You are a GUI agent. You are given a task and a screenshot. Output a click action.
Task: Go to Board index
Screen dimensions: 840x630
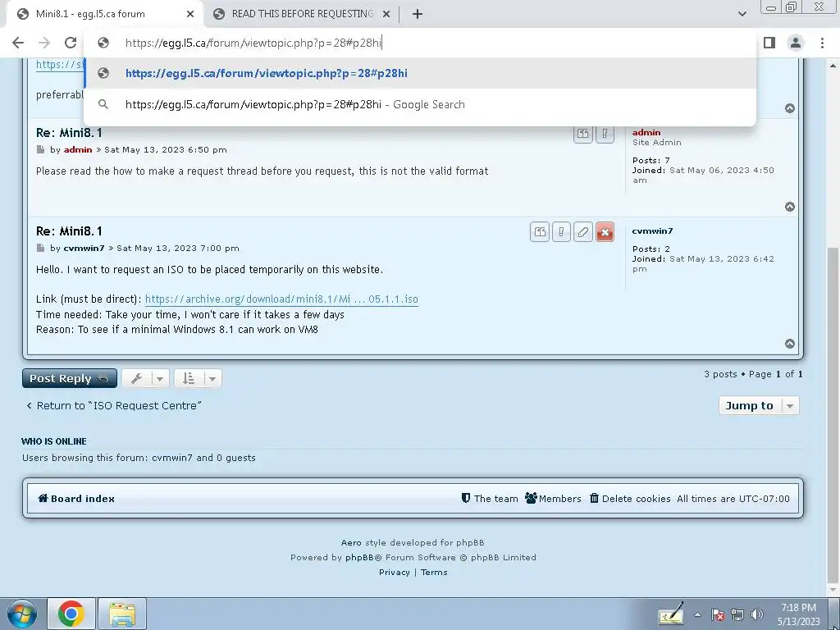(x=76, y=498)
